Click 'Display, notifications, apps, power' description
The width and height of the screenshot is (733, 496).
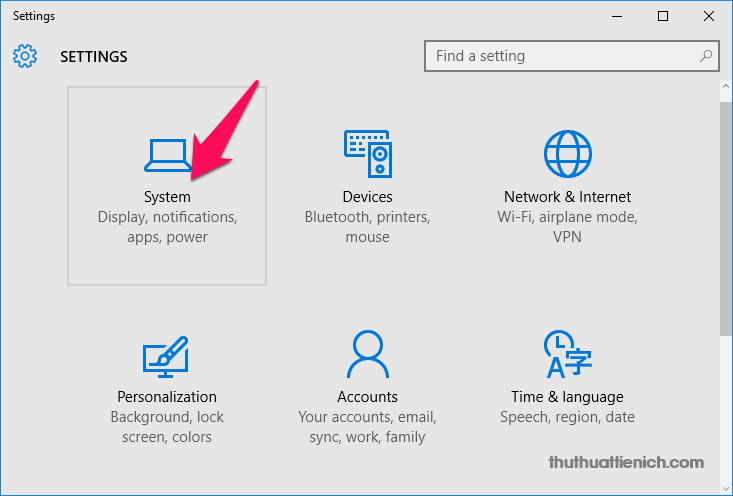point(167,227)
